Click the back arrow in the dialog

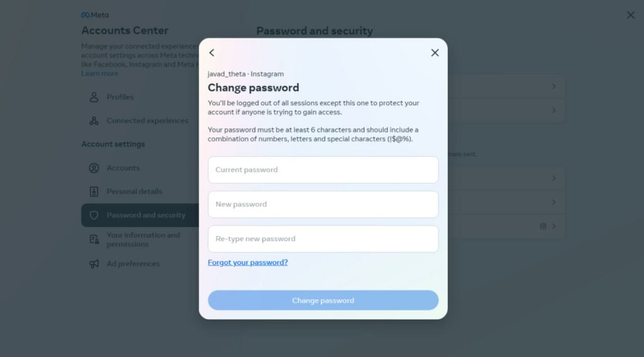[x=212, y=53]
